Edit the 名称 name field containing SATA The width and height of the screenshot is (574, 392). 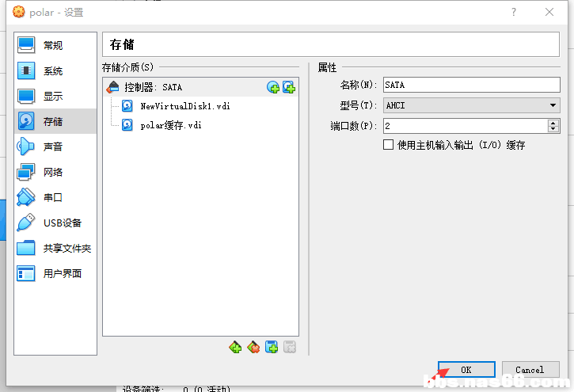[472, 85]
